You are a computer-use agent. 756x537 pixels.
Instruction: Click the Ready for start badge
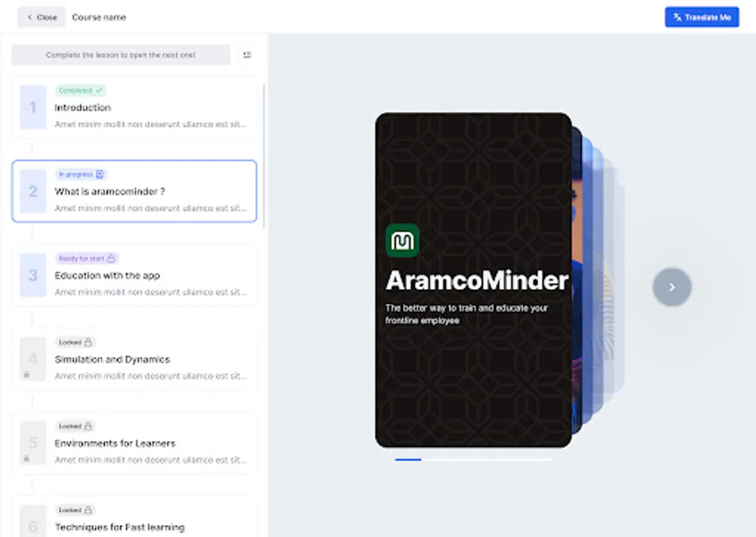(87, 258)
